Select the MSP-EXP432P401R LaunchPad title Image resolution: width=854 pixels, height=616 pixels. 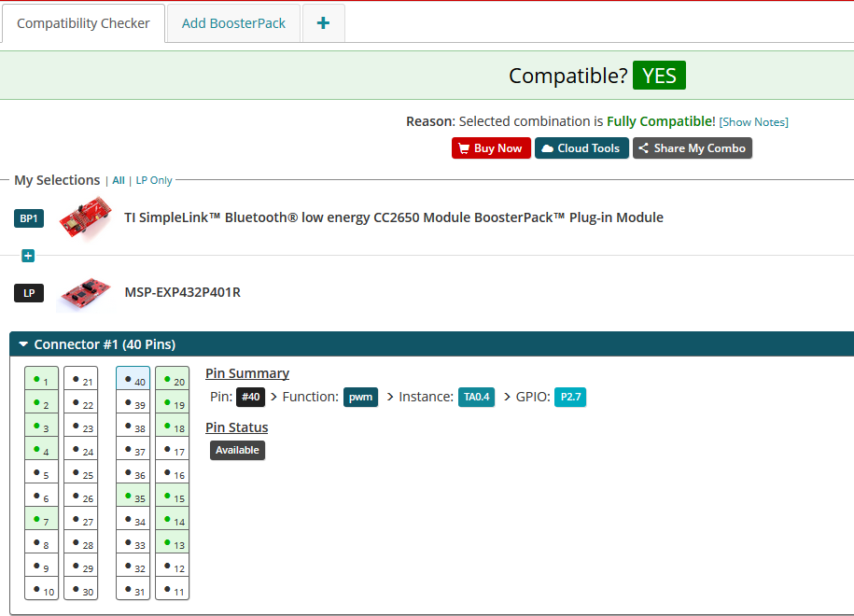pos(182,292)
